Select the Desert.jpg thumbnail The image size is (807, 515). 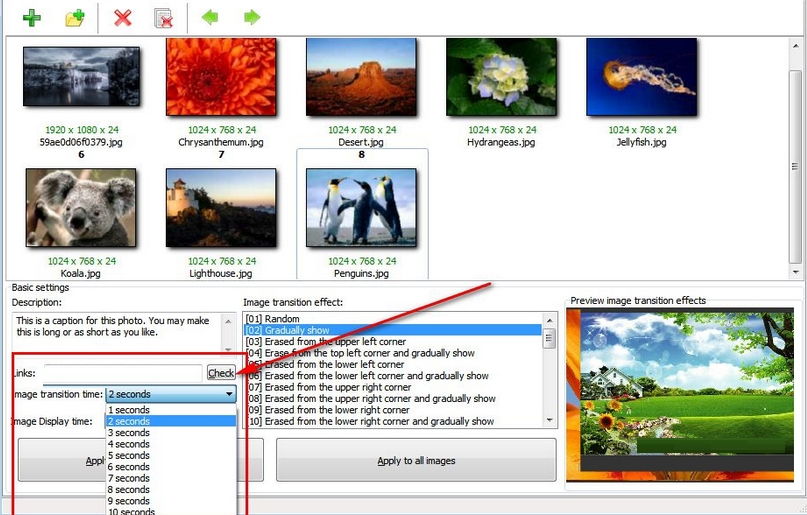[361, 77]
